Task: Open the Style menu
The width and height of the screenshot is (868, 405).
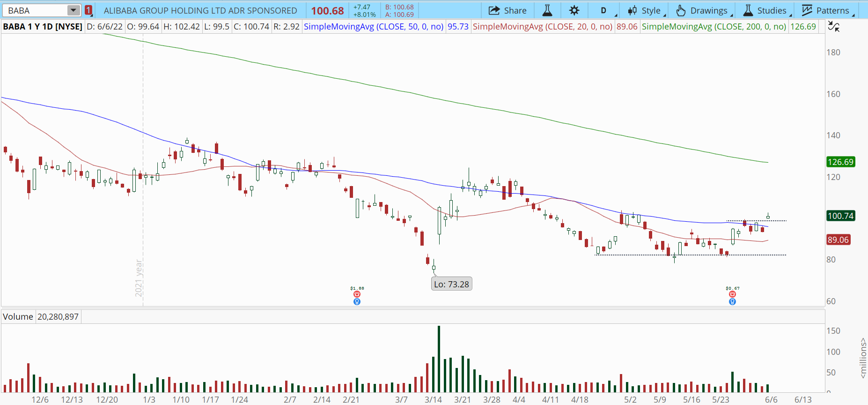Action: tap(647, 10)
